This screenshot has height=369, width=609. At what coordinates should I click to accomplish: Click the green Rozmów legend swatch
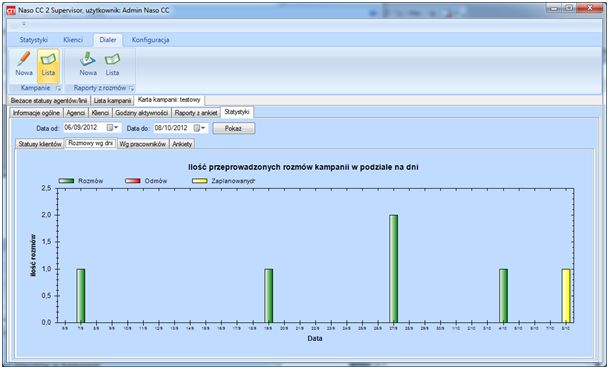[66, 181]
